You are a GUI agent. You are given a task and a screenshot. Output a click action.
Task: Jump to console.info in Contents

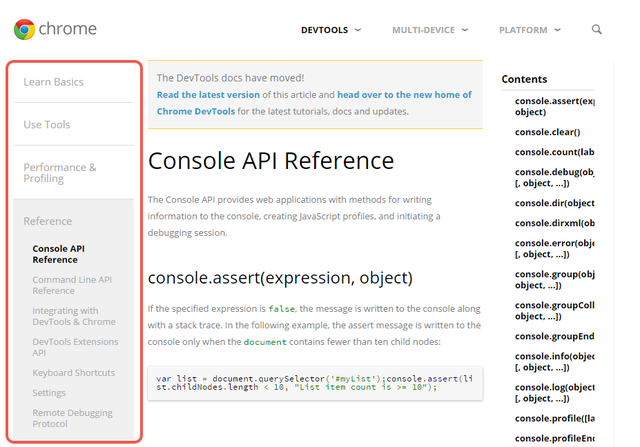[554, 362]
